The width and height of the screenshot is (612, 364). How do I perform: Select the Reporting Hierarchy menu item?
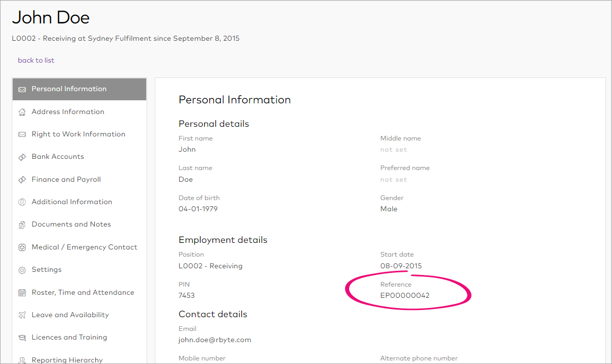67,359
